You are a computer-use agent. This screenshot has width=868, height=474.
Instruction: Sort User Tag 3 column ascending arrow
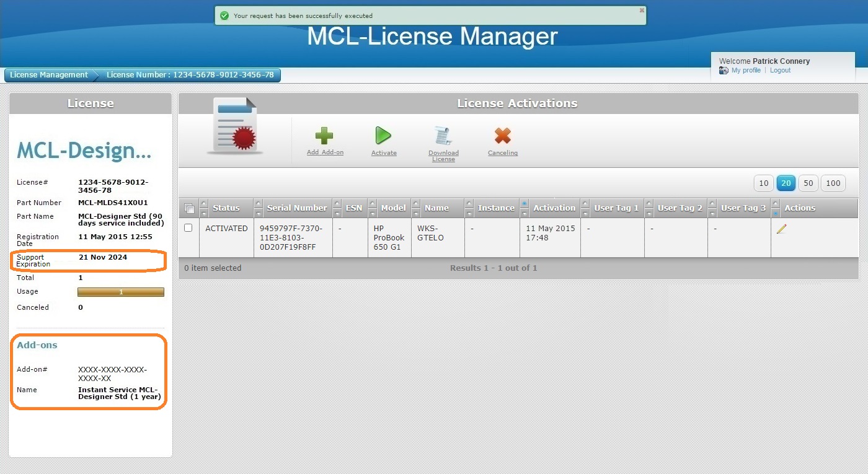(x=712, y=203)
